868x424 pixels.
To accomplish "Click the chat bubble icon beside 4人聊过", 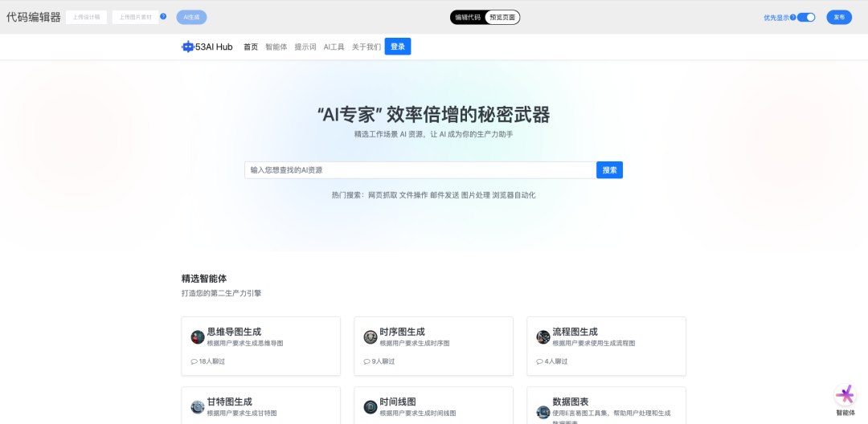I will [539, 361].
